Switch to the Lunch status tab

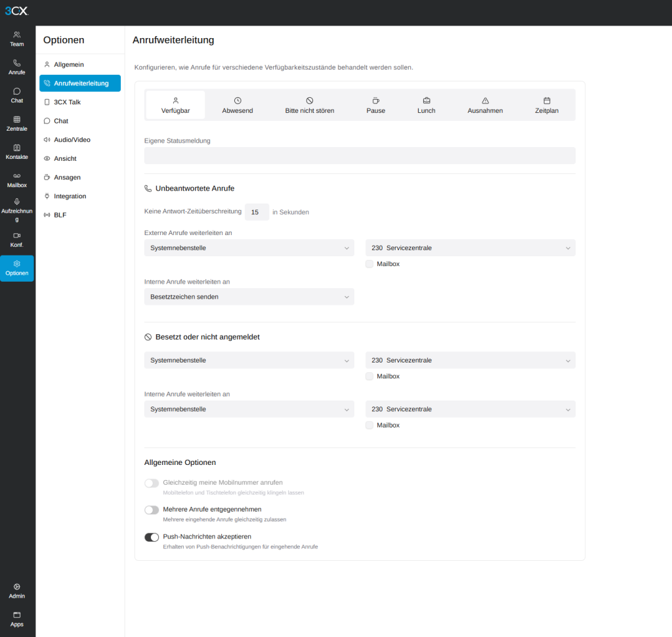pyautogui.click(x=426, y=105)
